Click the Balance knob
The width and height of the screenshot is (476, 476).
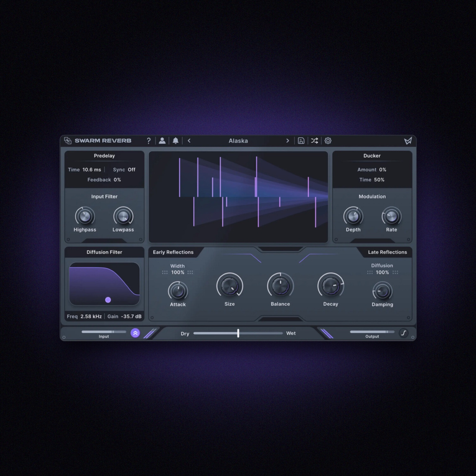click(280, 286)
